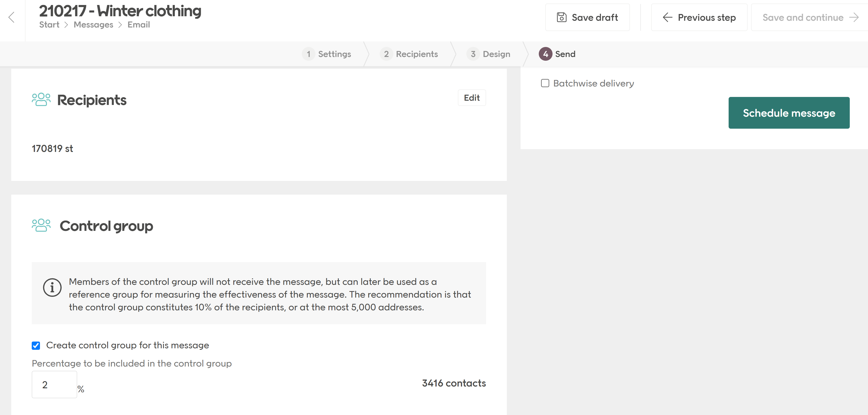The width and height of the screenshot is (868, 415).
Task: Click the Save draft button
Action: click(x=587, y=17)
